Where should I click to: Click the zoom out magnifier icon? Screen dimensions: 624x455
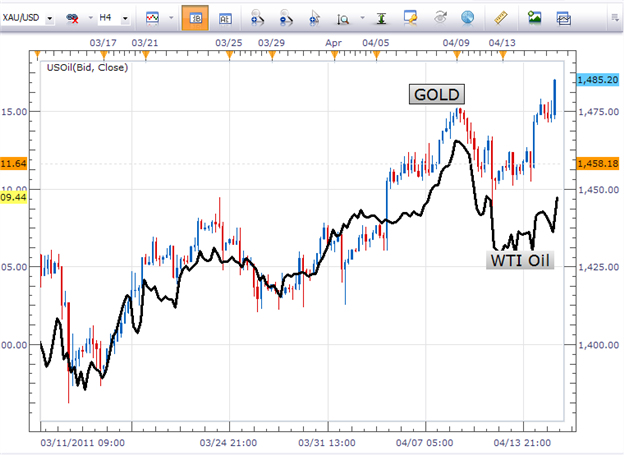pyautogui.click(x=285, y=18)
